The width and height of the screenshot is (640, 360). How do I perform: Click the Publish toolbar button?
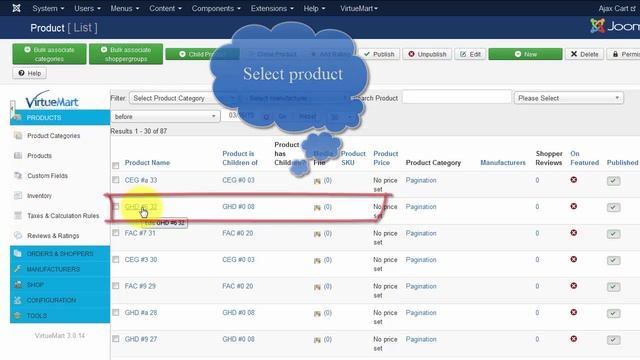(379, 54)
